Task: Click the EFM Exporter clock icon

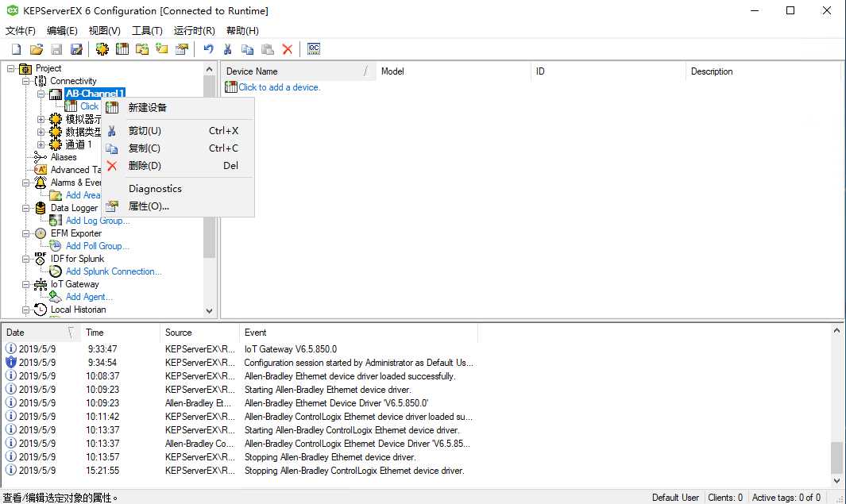Action: [41, 233]
